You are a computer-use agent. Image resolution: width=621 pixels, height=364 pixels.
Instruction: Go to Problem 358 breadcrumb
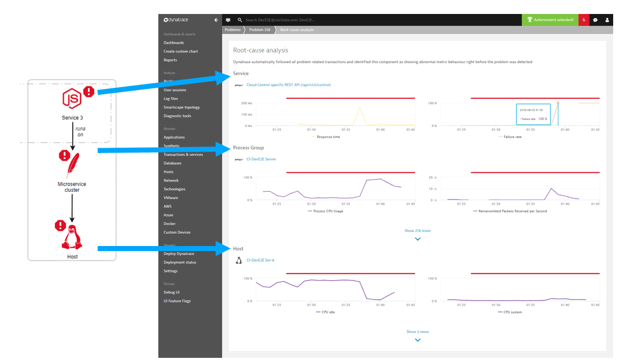tap(260, 30)
